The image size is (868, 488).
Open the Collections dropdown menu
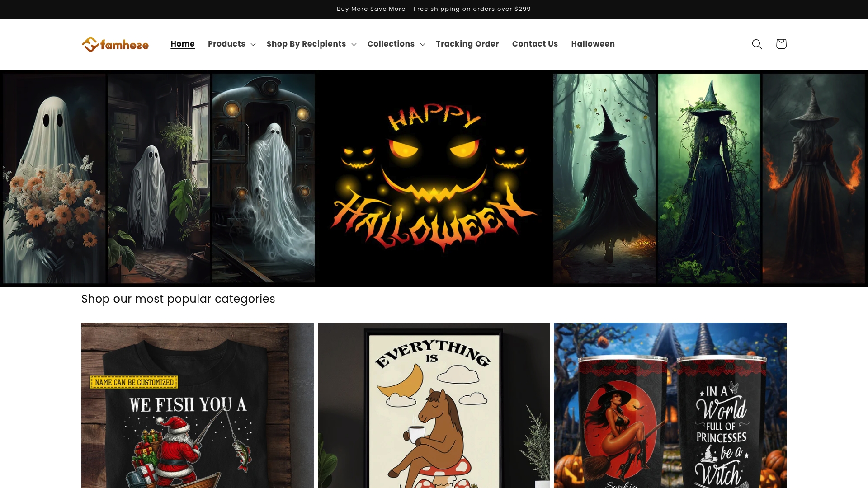click(x=396, y=44)
